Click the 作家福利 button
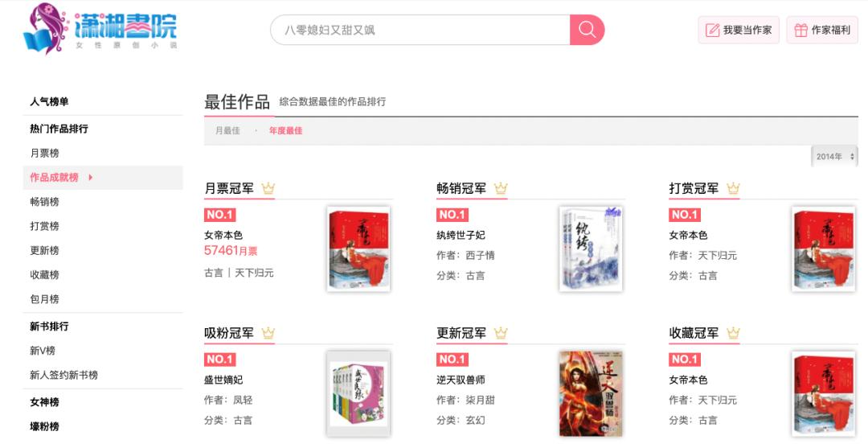 822,30
